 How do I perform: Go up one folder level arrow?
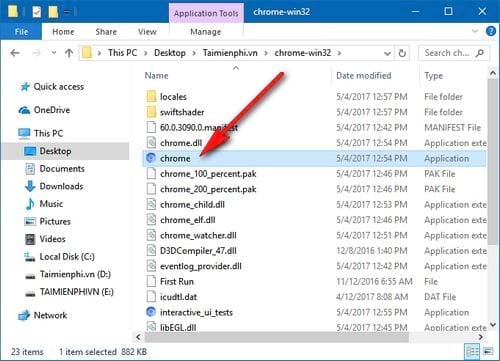coord(69,53)
